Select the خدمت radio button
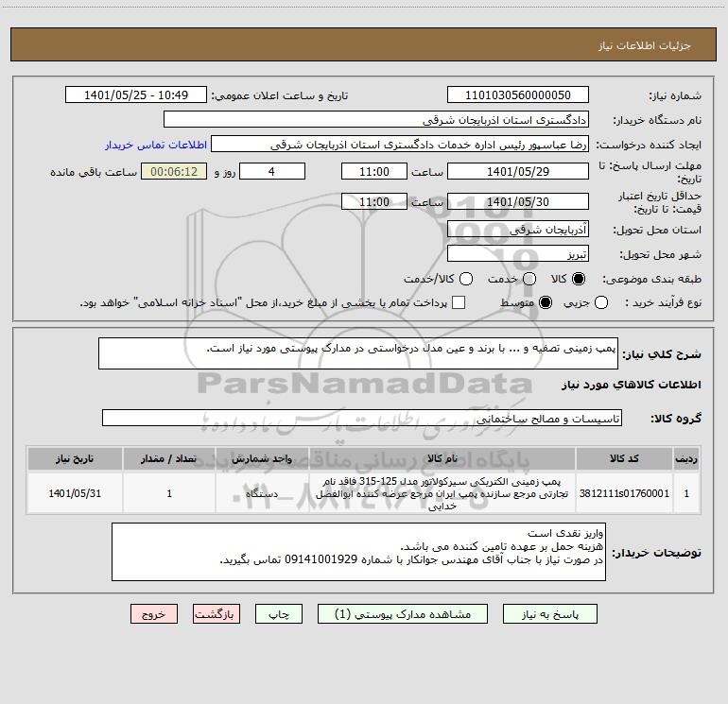This screenshot has height=704, width=728. tap(529, 279)
